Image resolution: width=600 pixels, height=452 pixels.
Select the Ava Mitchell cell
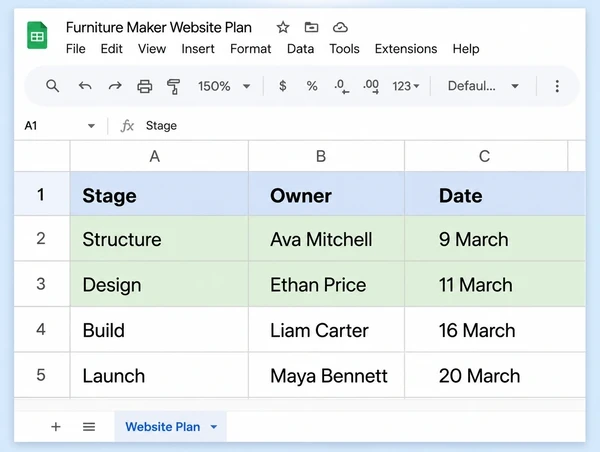tap(326, 238)
